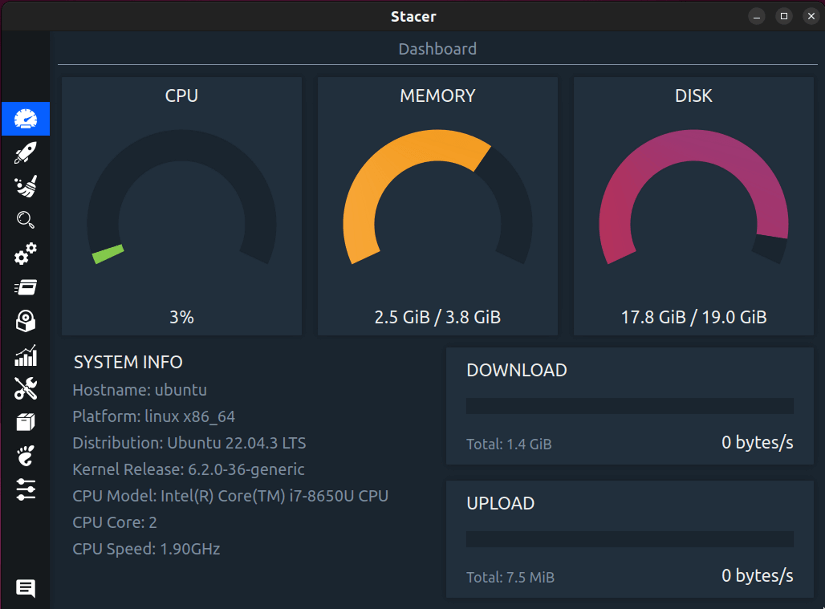
Task: Click the CPU card title
Action: [182, 96]
